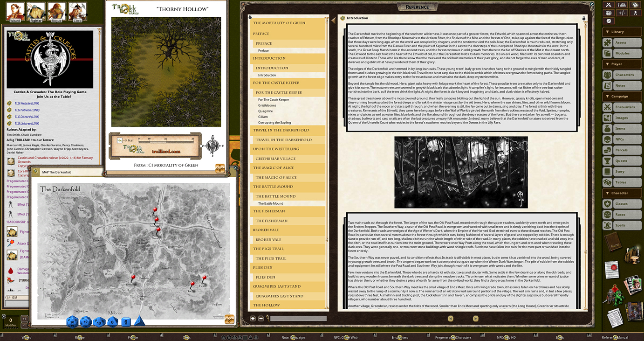644x341 pixels.
Task: Collapse the Player sidebar section
Action: [622, 64]
